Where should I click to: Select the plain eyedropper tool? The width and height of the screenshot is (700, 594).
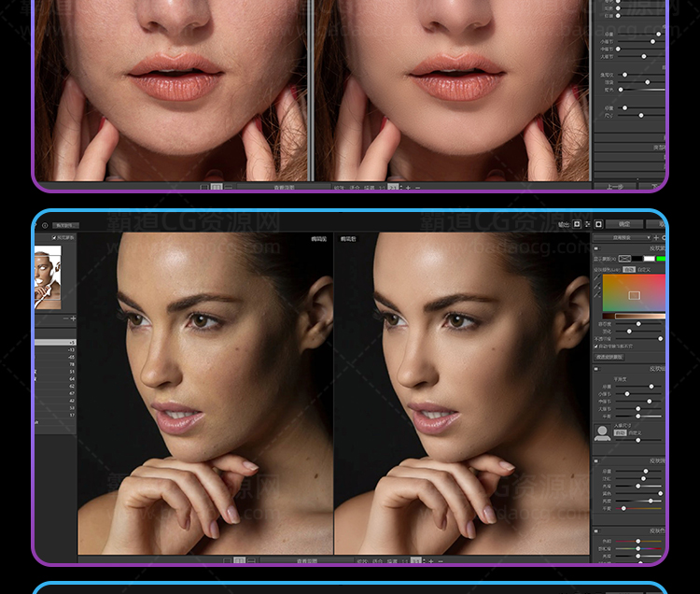(597, 277)
